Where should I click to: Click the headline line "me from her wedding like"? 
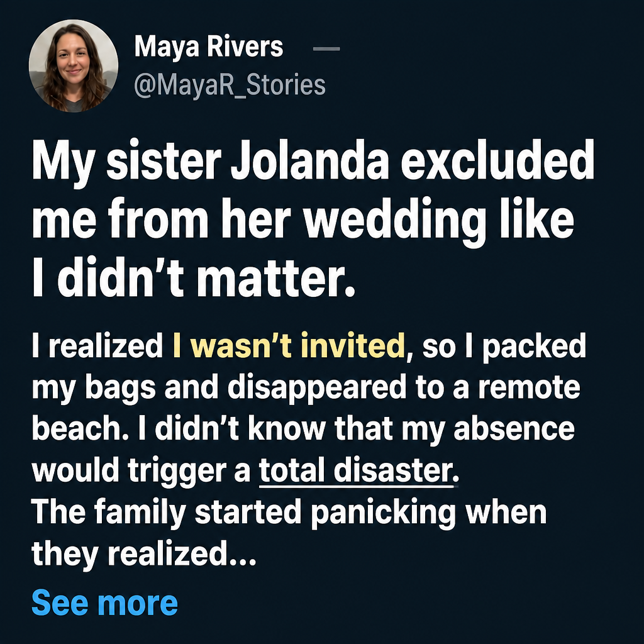[x=303, y=219]
